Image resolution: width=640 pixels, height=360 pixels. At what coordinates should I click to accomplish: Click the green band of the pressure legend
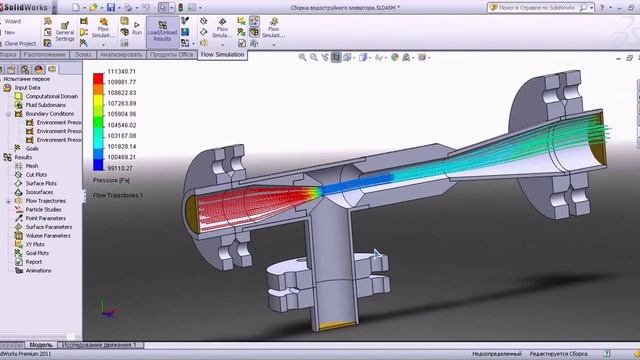point(98,122)
